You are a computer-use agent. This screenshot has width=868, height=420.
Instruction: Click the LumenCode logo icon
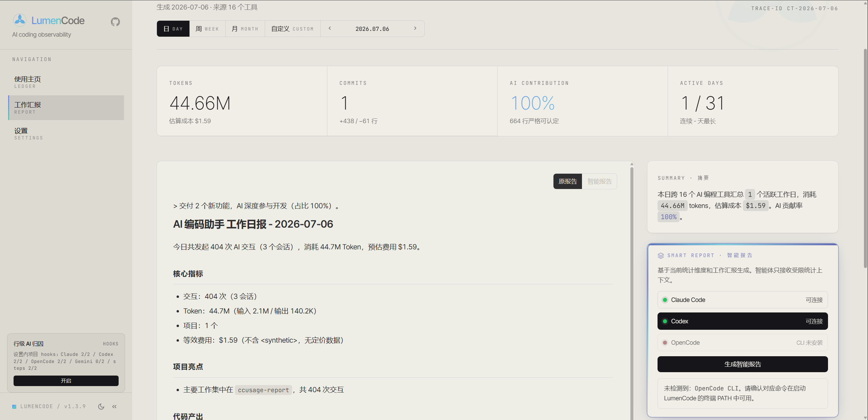[x=20, y=20]
